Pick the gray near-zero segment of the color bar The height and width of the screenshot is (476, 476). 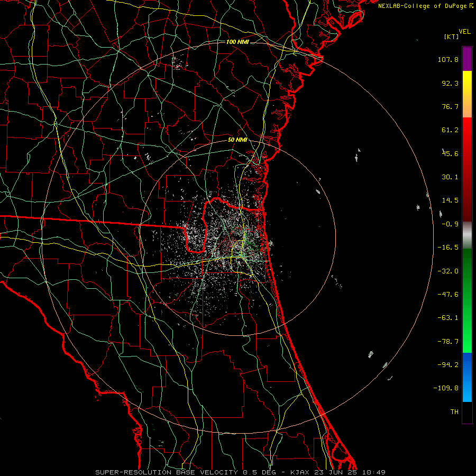coord(467,235)
